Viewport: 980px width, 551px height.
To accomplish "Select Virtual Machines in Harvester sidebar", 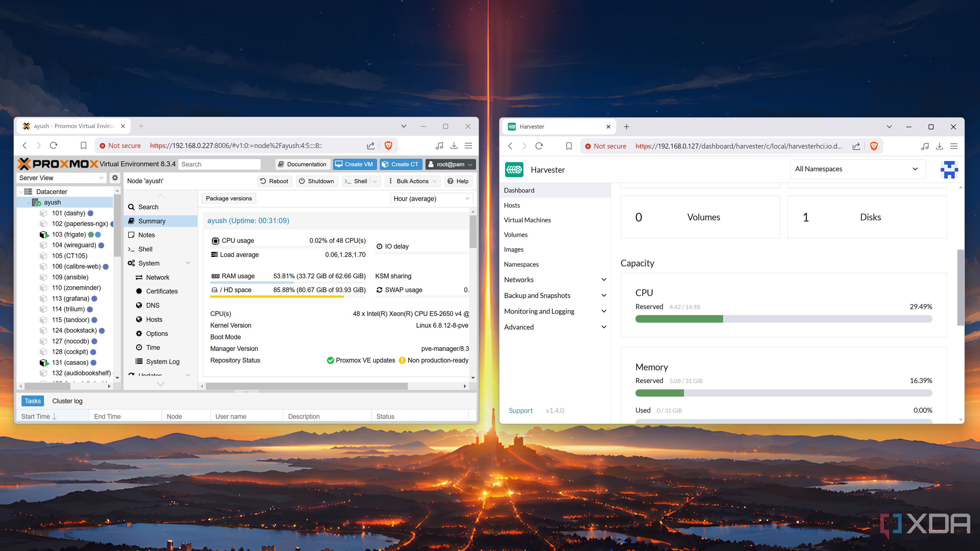I will pyautogui.click(x=527, y=220).
